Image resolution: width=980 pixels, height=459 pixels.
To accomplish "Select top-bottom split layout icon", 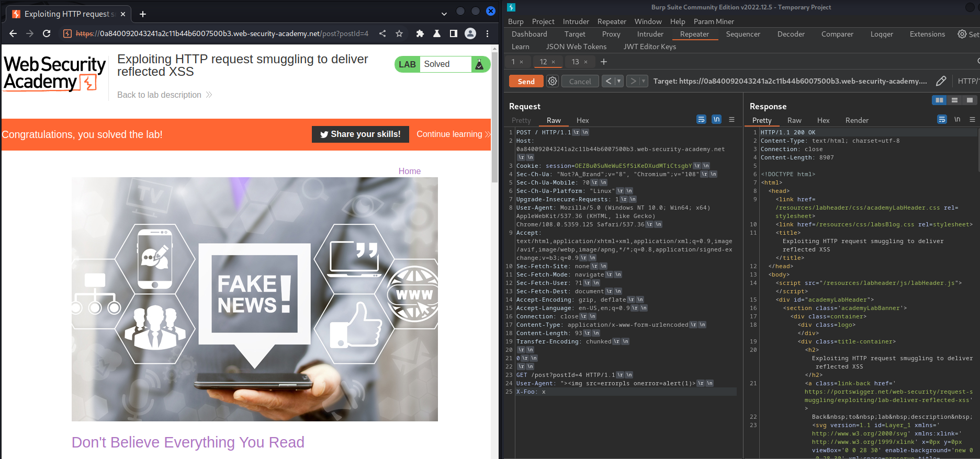I will tap(954, 100).
